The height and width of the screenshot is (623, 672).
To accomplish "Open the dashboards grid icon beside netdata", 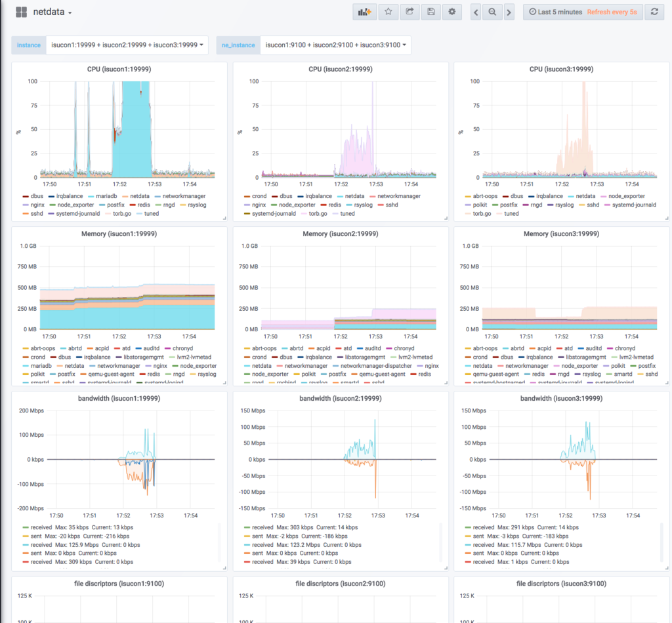I will pyautogui.click(x=21, y=12).
